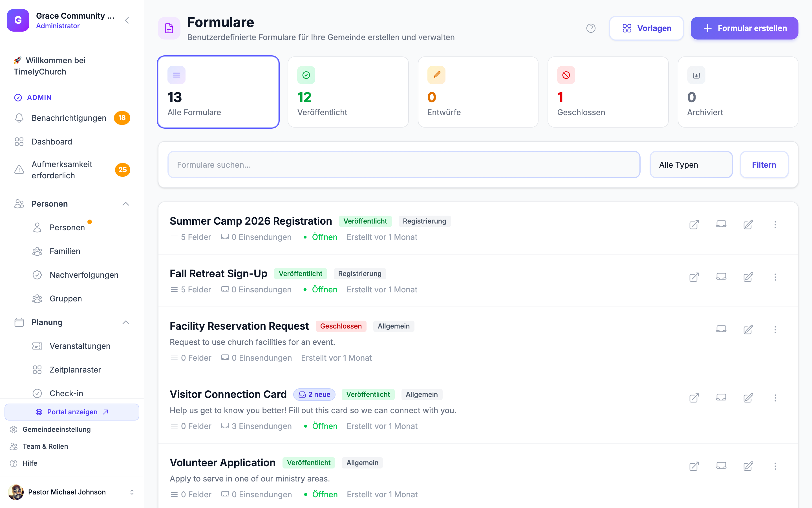View submissions inbox for Volunteer Application

pos(721,466)
